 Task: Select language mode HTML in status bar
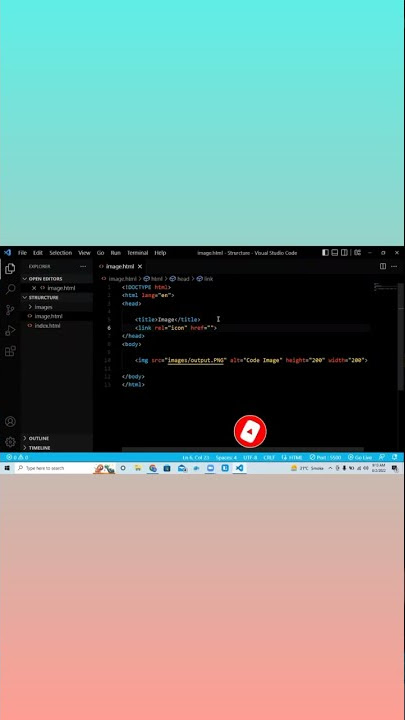(292, 458)
